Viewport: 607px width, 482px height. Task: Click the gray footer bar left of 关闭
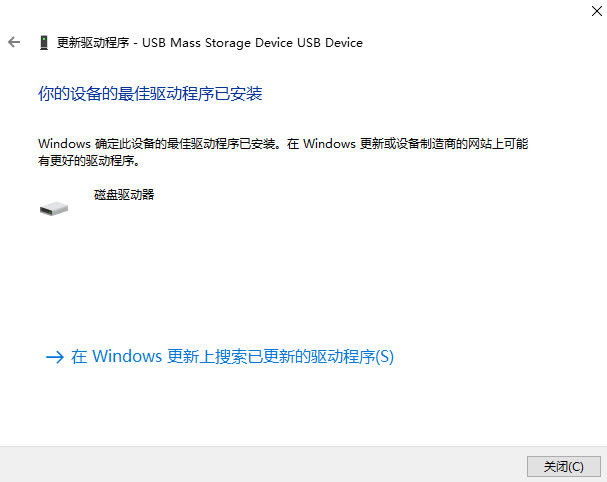(263, 465)
